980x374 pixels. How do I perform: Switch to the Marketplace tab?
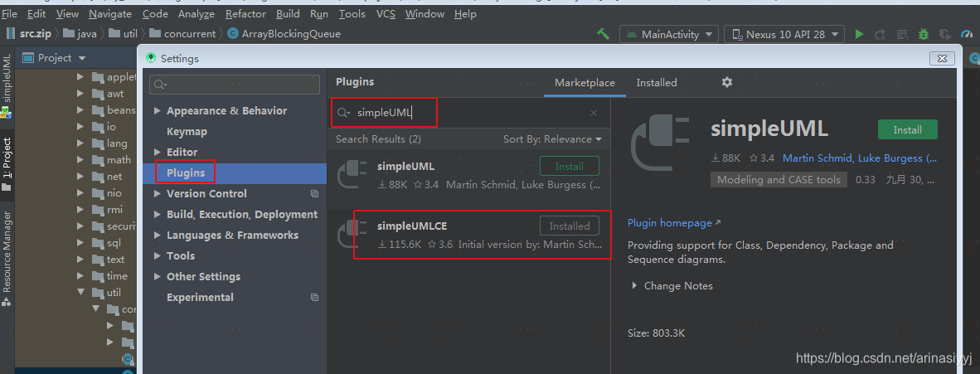point(585,83)
